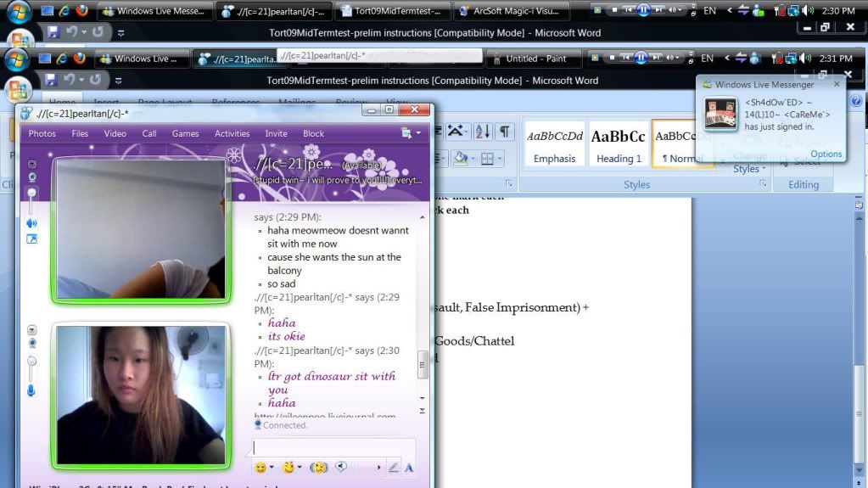This screenshot has height=488, width=868.
Task: Click the wink button
Action: [x=288, y=468]
